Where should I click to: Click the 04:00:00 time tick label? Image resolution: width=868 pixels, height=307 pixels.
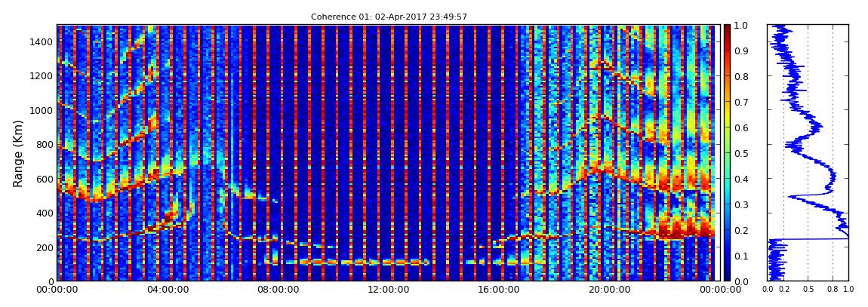167,290
